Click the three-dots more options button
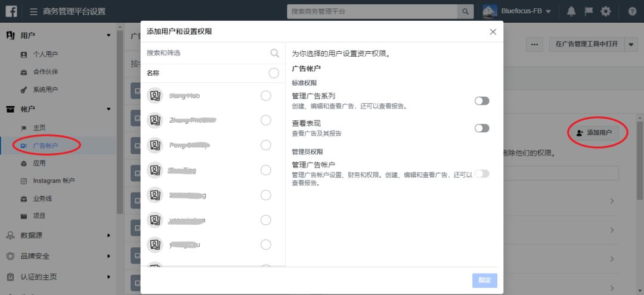This screenshot has width=644, height=295. [534, 44]
